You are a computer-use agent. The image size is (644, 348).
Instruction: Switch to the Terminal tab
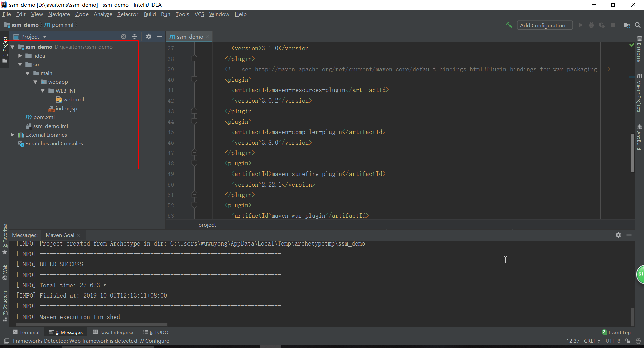pos(26,332)
